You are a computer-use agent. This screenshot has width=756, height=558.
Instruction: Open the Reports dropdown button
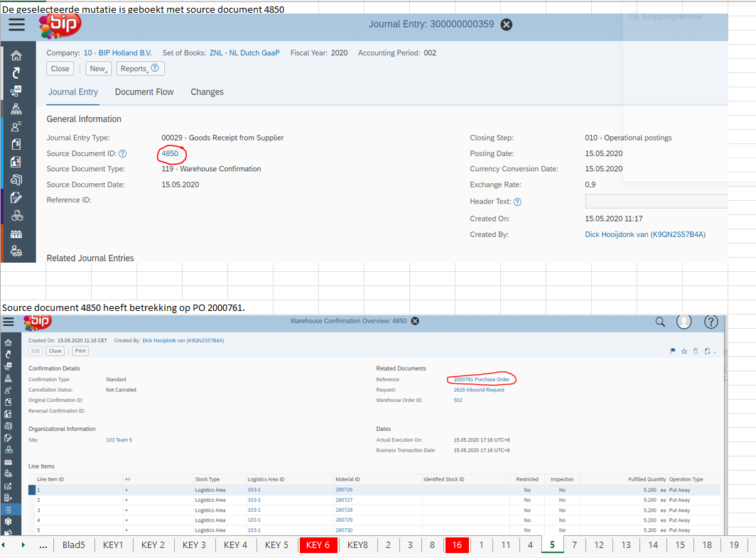pos(140,68)
